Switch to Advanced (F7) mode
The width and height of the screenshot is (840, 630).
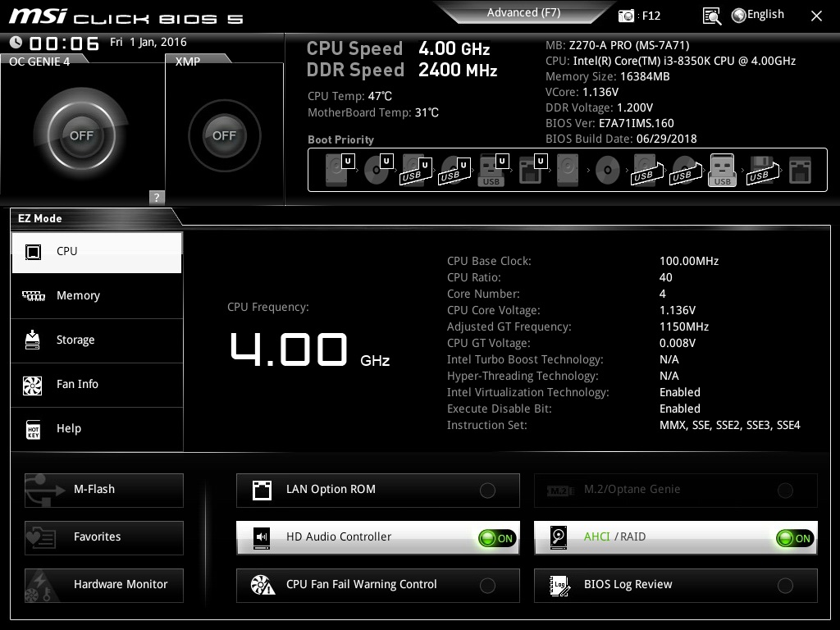point(523,12)
